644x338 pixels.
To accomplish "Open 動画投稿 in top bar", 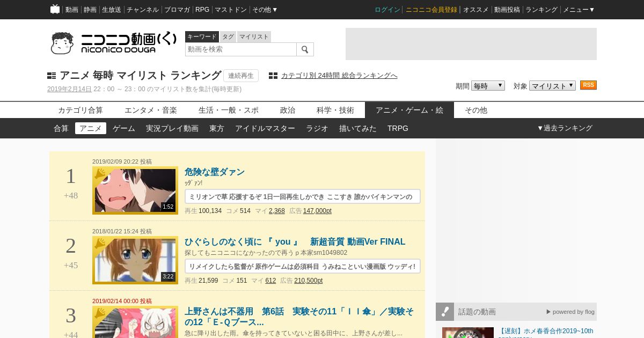I will coord(507,10).
